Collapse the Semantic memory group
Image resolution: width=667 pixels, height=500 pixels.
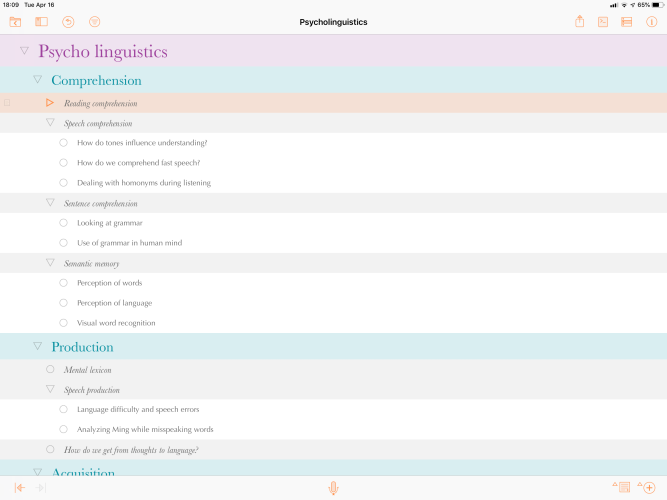point(50,263)
